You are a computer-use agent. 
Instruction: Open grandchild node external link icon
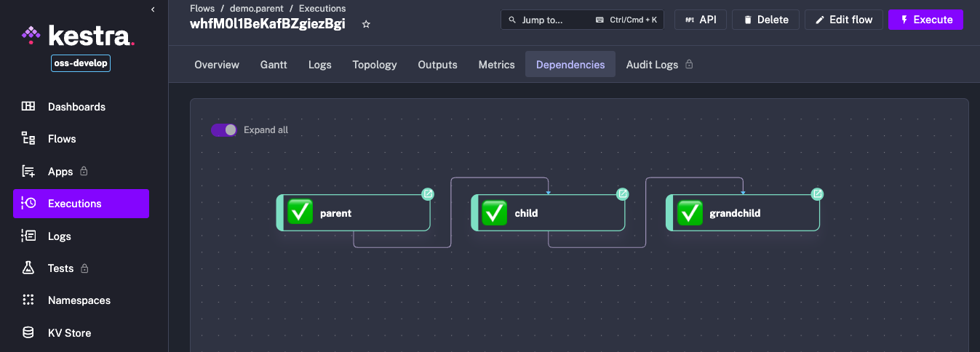[x=818, y=194]
